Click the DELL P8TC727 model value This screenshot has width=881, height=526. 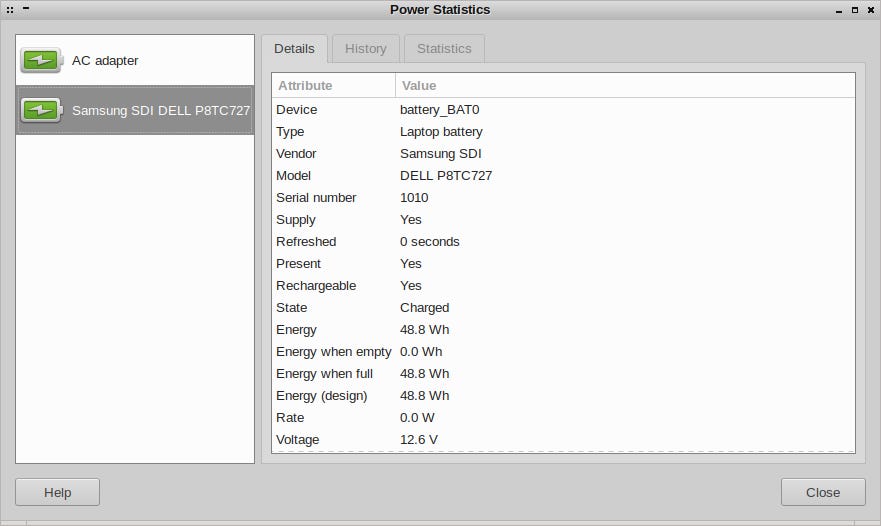(x=446, y=175)
